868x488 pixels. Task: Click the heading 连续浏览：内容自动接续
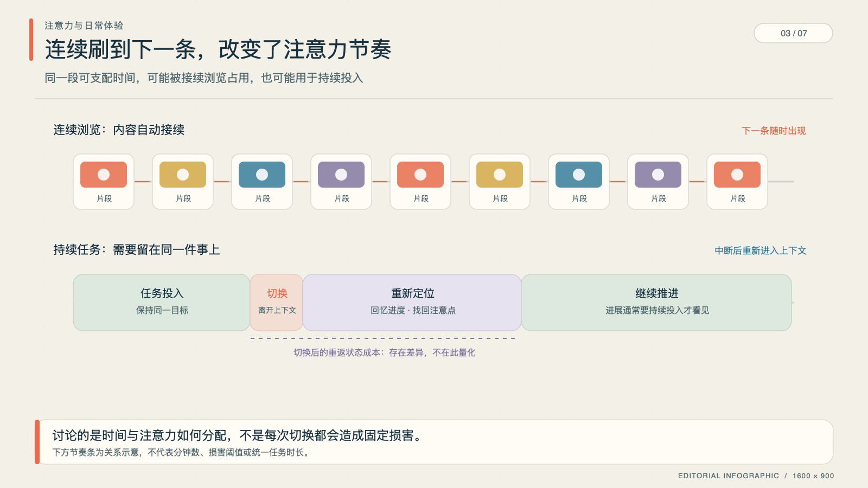[x=119, y=130]
